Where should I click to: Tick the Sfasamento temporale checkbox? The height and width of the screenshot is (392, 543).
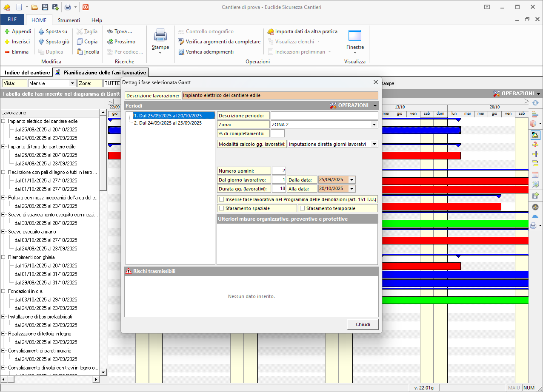point(302,208)
